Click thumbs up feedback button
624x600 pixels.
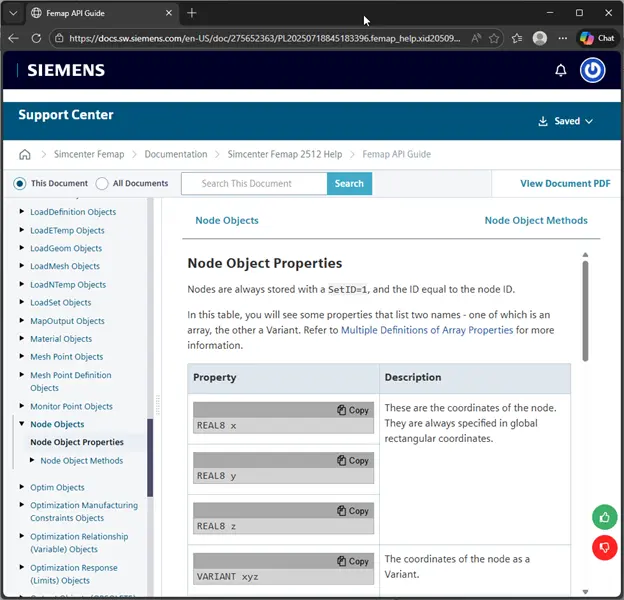[604, 517]
